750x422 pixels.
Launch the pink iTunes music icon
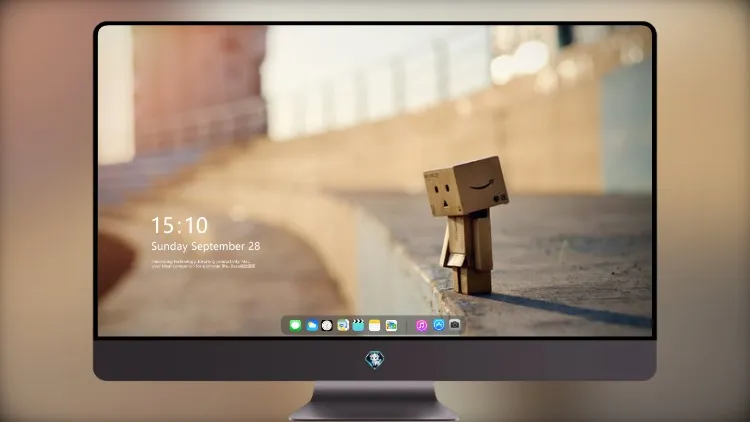(x=421, y=326)
